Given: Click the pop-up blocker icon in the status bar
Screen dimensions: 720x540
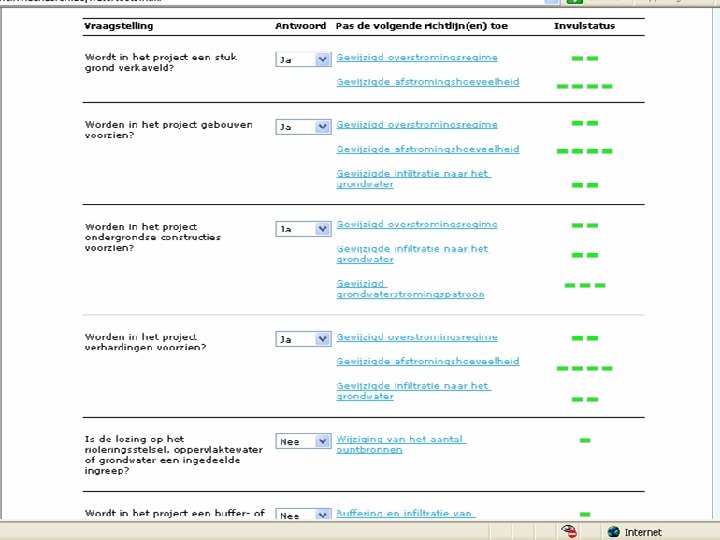Looking at the screenshot, I should 569,531.
